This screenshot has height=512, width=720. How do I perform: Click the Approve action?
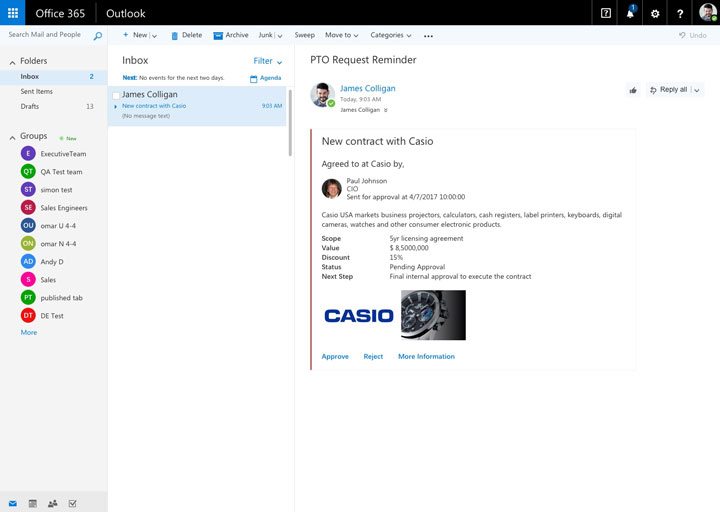(335, 356)
